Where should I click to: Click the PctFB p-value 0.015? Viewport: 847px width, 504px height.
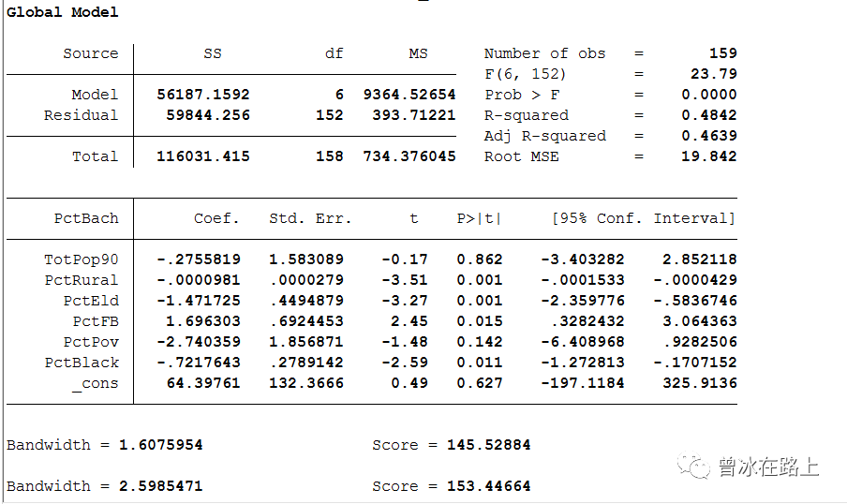479,321
